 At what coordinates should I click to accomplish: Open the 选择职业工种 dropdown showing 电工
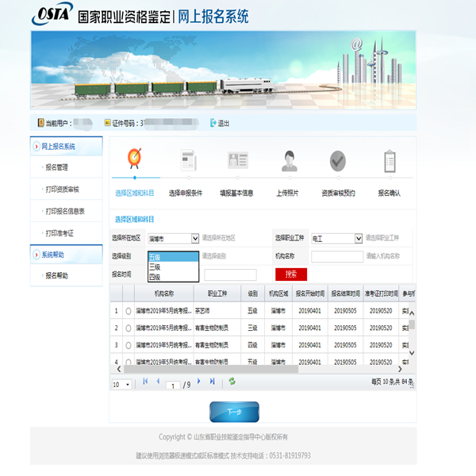337,239
